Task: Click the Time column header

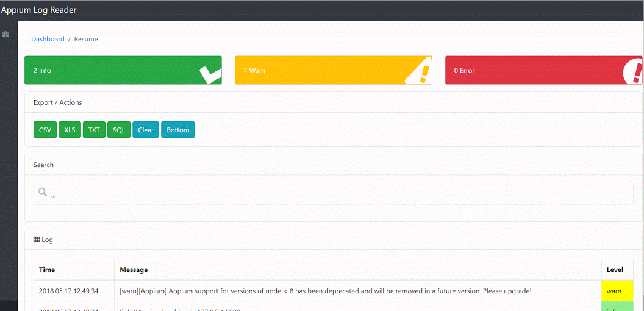Action: pyautogui.click(x=74, y=270)
